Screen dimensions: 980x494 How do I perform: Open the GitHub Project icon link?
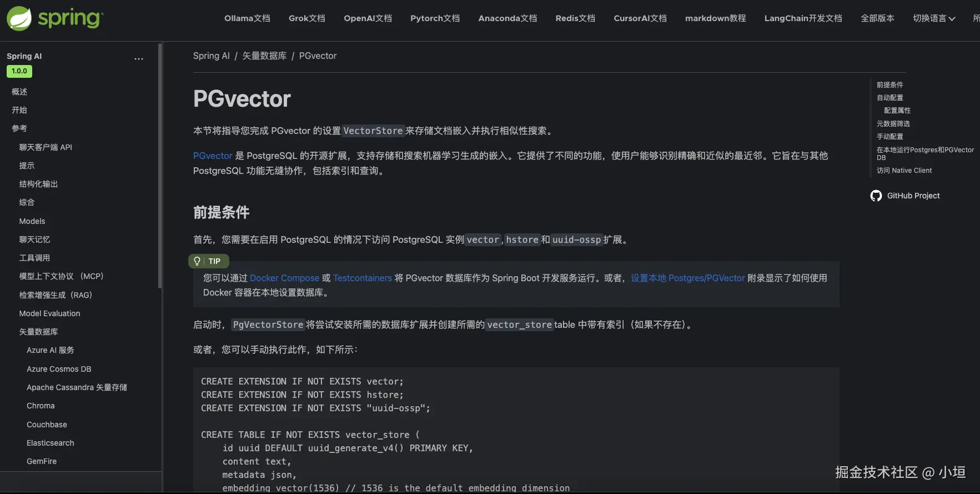coord(876,196)
